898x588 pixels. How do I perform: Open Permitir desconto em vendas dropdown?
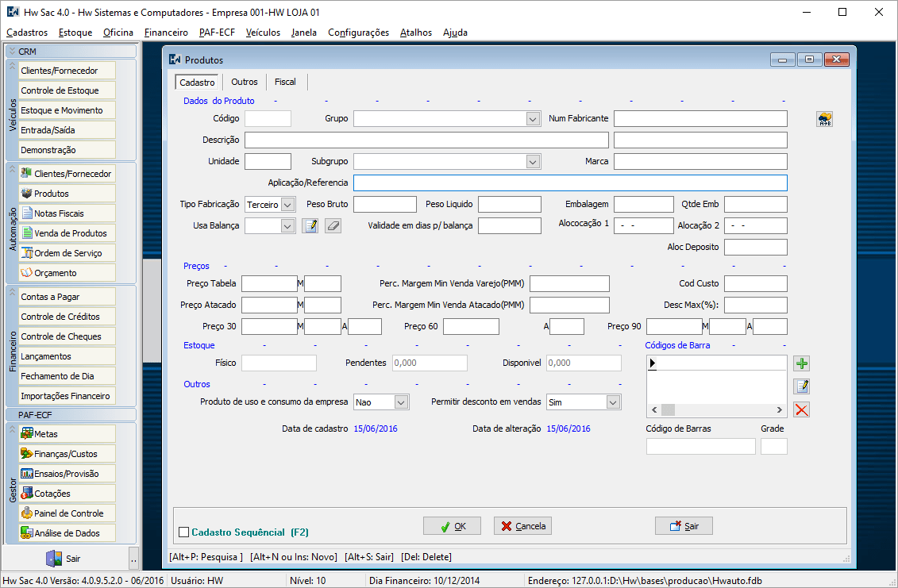pos(614,402)
